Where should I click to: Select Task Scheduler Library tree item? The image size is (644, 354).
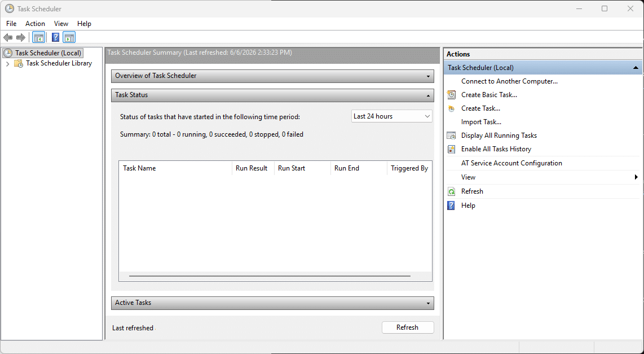(x=59, y=63)
